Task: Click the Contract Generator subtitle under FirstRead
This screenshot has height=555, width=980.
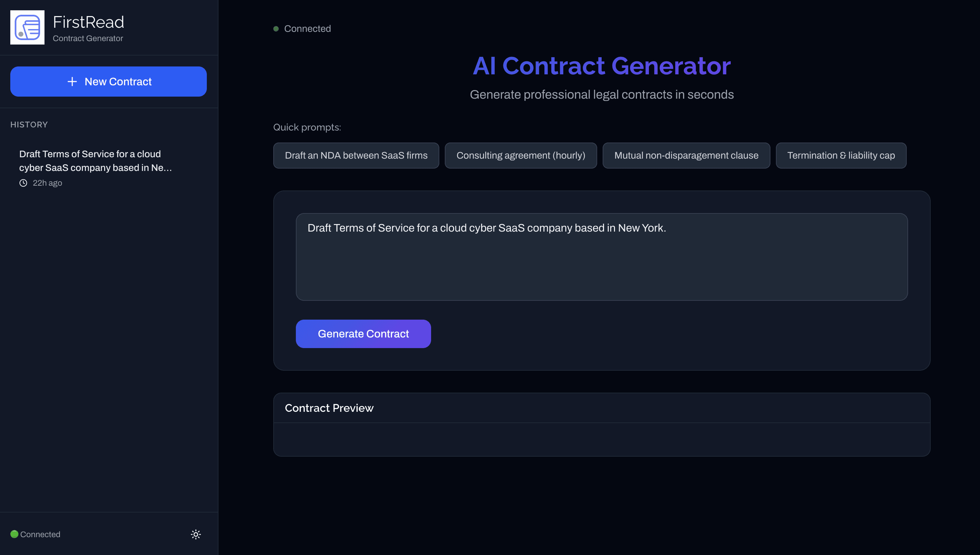Action: [x=88, y=38]
